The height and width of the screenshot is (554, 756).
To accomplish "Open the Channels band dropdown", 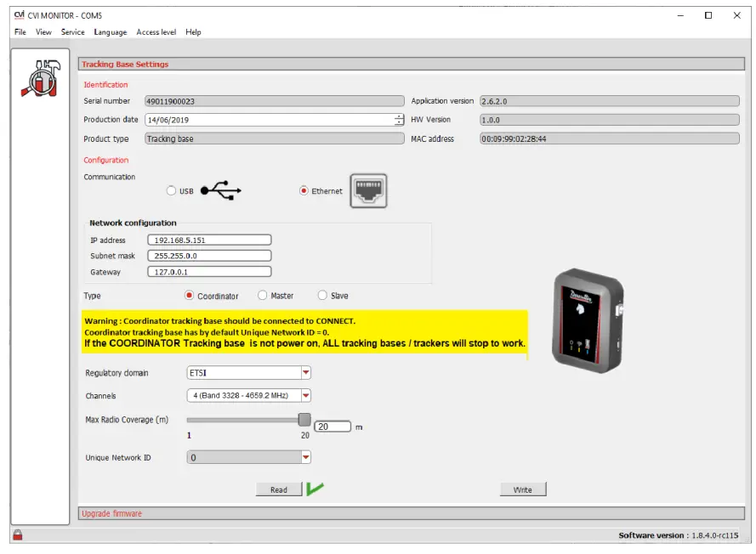I will point(307,395).
